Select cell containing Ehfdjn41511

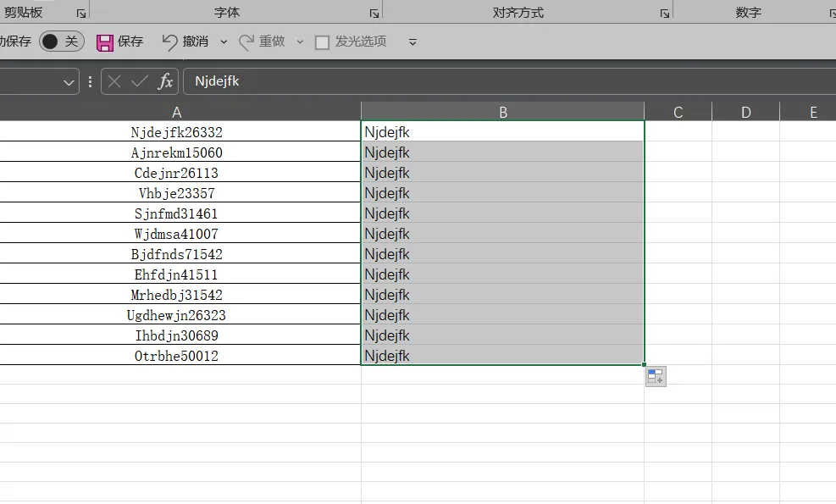[x=180, y=274]
